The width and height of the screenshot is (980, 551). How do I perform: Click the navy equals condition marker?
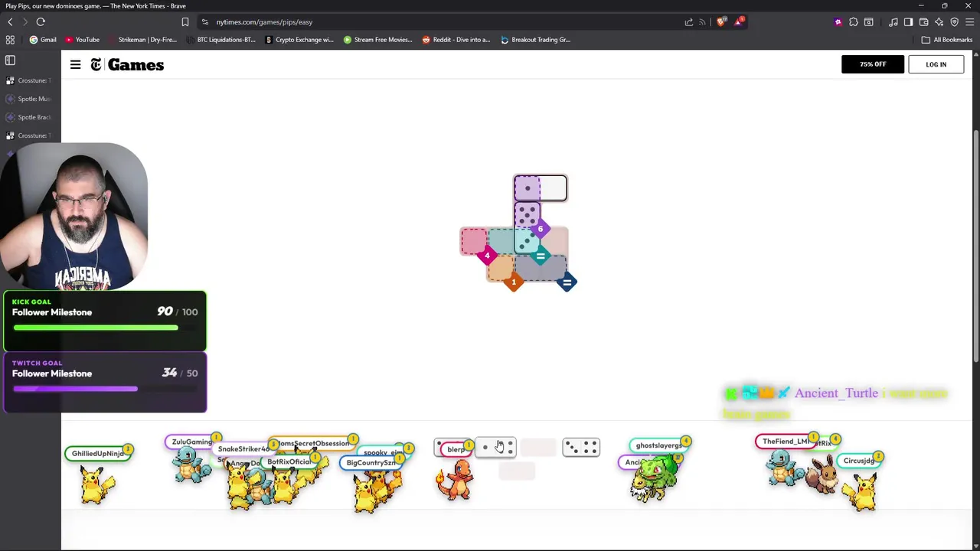point(567,282)
